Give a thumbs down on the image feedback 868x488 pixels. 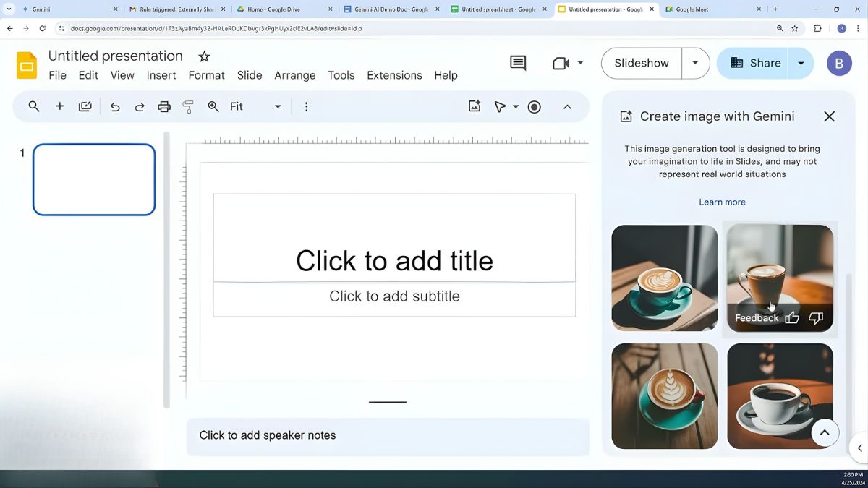point(816,317)
